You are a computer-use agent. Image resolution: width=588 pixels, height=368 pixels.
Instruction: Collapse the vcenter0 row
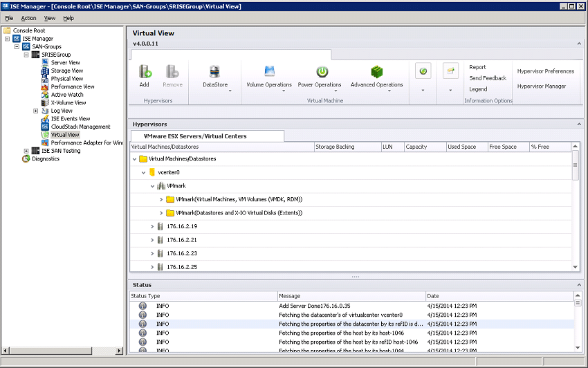coord(143,172)
